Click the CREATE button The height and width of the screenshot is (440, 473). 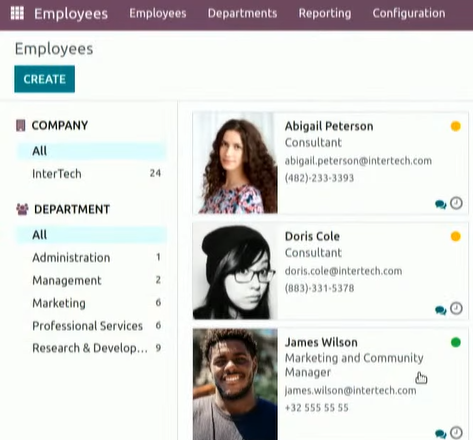point(44,79)
